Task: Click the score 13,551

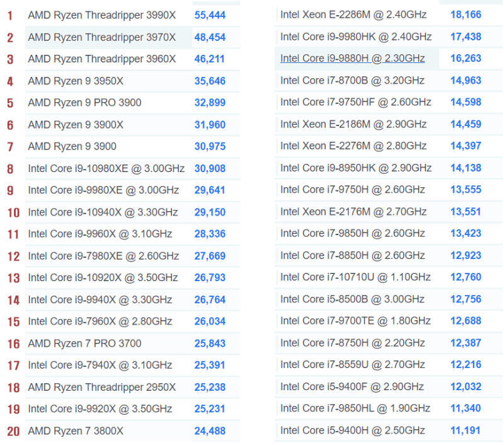Action: click(x=466, y=212)
